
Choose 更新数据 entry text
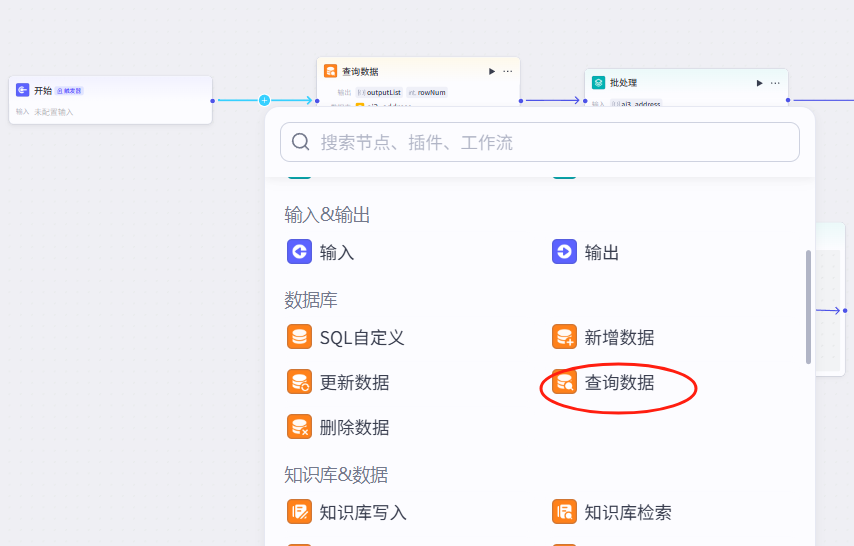click(x=355, y=383)
